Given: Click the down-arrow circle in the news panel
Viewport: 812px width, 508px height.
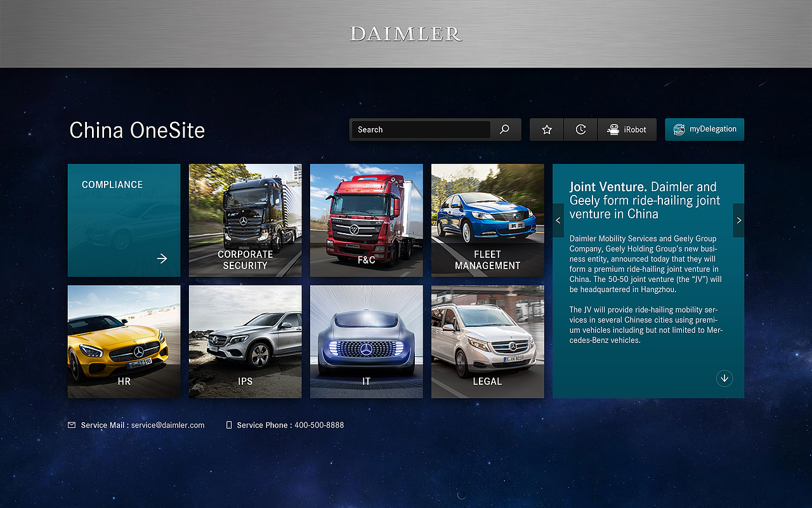Looking at the screenshot, I should pyautogui.click(x=724, y=378).
